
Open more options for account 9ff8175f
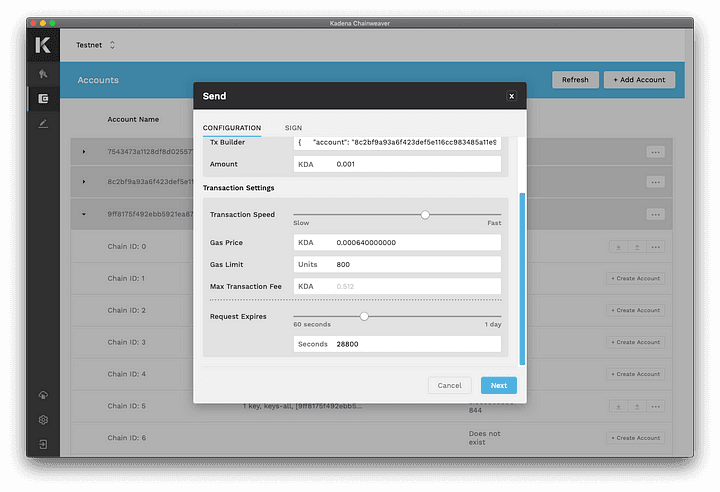click(x=655, y=215)
